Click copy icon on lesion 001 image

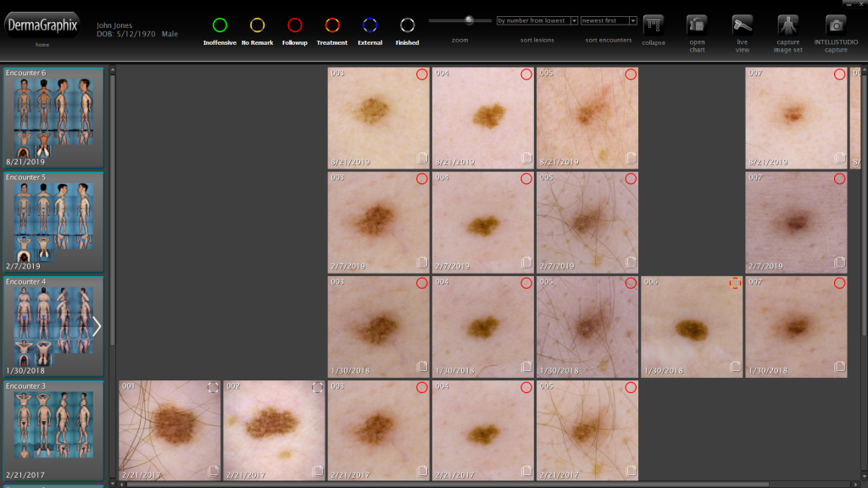(x=214, y=471)
